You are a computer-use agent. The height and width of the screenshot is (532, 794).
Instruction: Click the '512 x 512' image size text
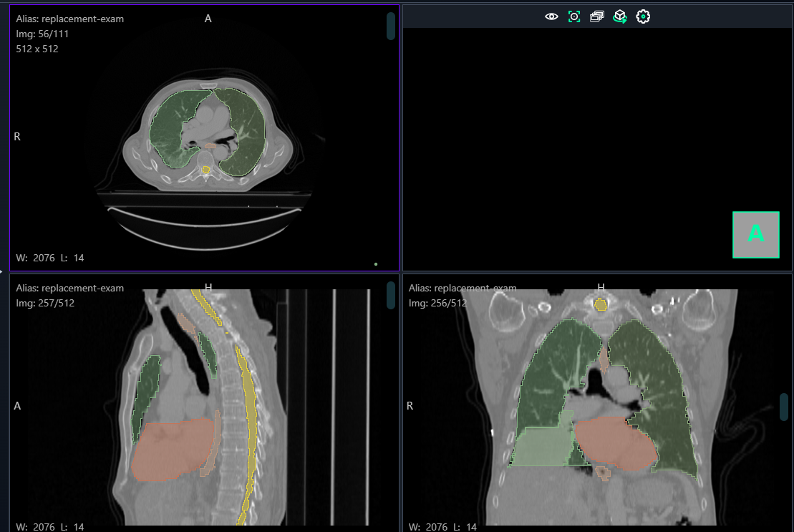tap(37, 49)
